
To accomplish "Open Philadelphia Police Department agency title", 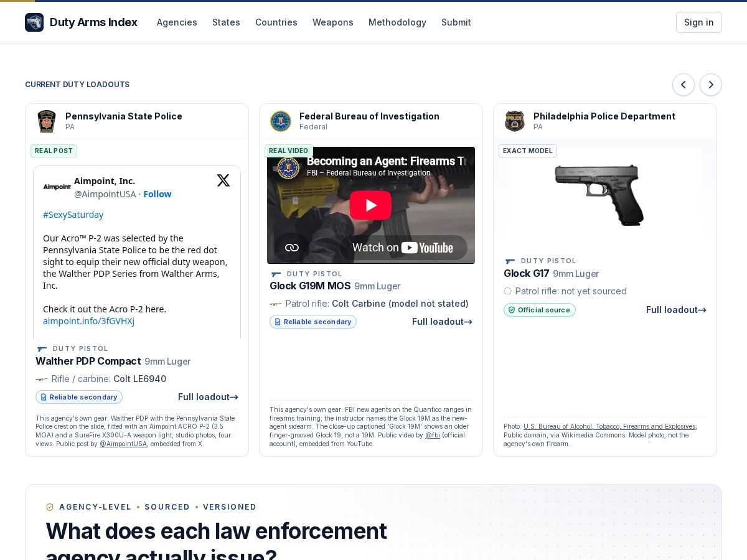I will pos(604,116).
